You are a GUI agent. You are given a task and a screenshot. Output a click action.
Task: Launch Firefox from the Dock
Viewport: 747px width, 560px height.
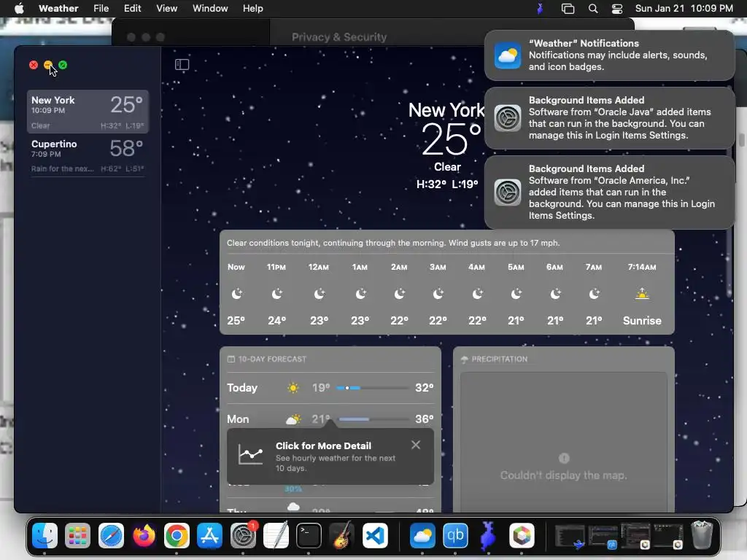[144, 535]
